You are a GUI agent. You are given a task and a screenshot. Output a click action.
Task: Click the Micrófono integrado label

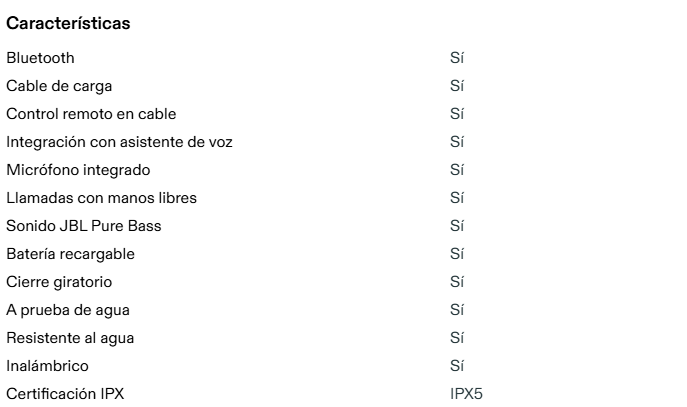point(78,170)
